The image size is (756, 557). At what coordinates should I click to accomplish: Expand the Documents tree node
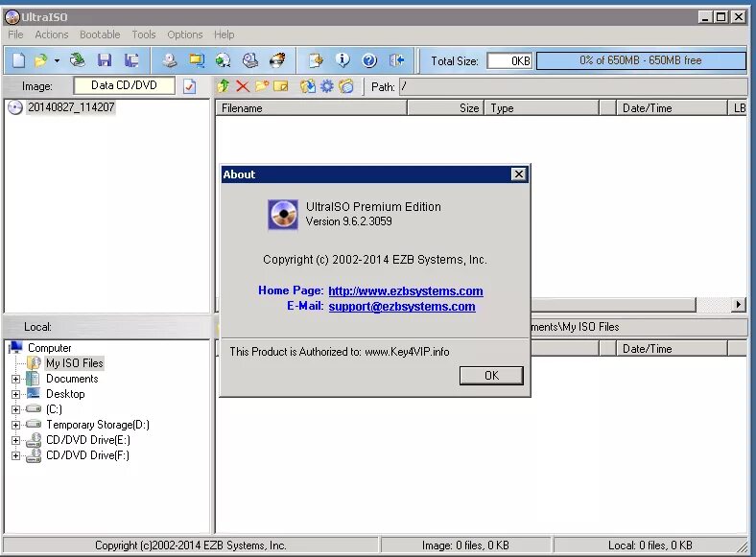tap(16, 380)
